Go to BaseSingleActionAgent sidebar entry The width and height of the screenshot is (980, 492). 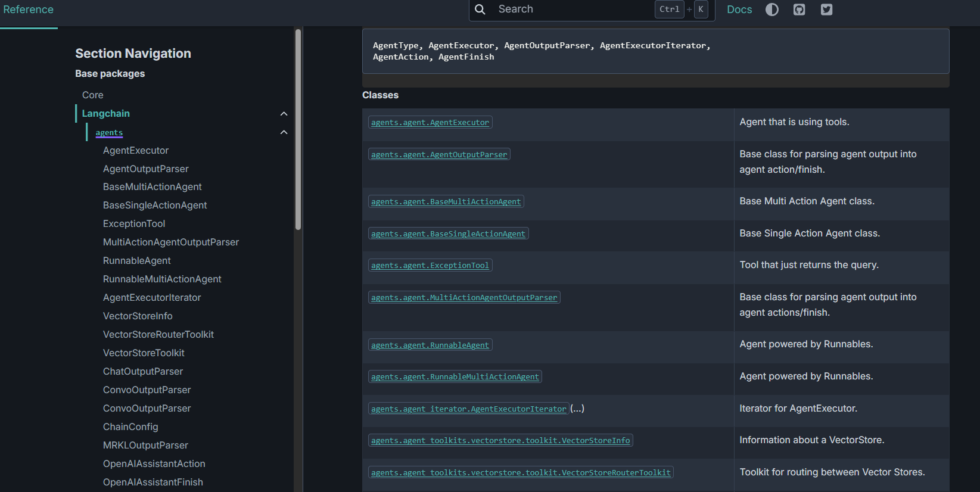(155, 205)
